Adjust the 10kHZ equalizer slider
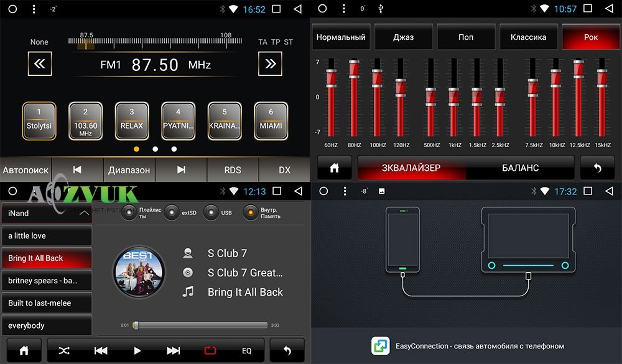622x364 pixels. point(555,78)
